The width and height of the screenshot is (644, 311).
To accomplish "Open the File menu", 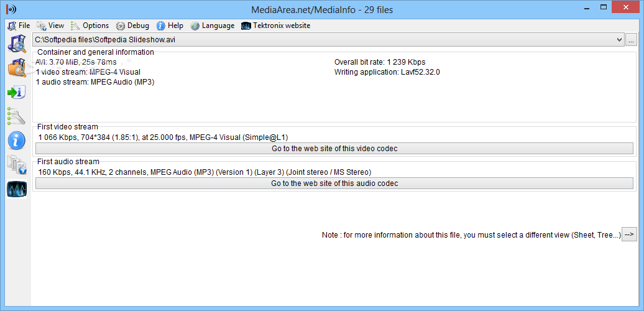I will point(19,26).
